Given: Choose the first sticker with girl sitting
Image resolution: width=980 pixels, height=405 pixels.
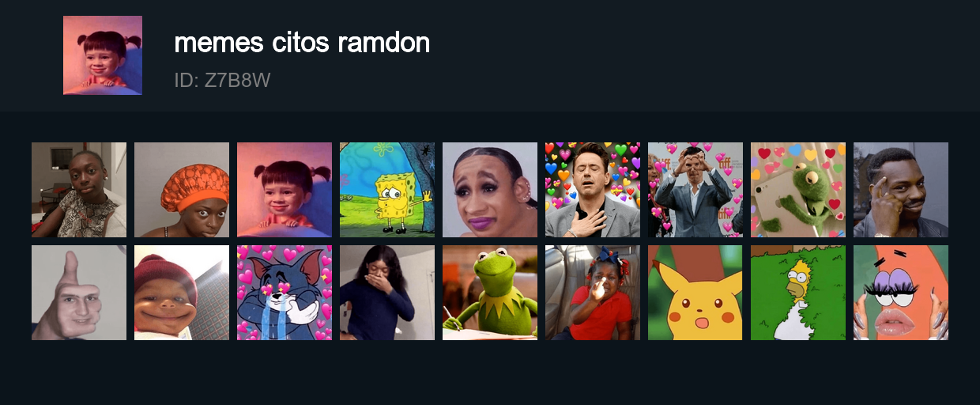Looking at the screenshot, I should click(79, 190).
